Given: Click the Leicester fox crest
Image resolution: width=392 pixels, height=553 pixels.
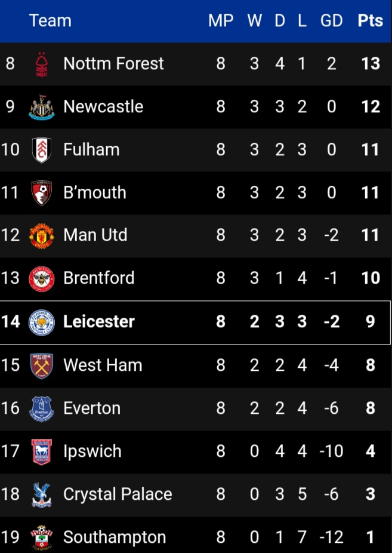Looking at the screenshot, I should pos(42,322).
